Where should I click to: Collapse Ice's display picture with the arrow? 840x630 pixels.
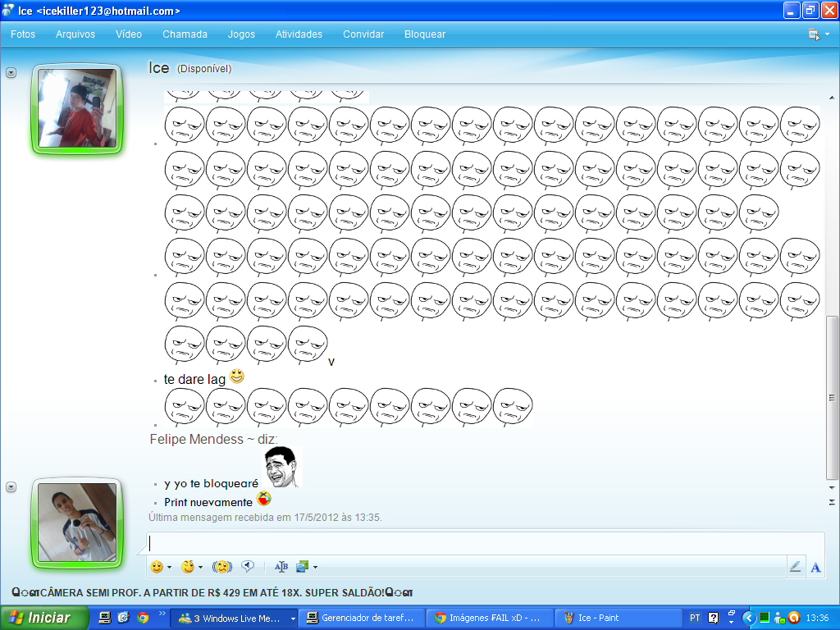11,72
